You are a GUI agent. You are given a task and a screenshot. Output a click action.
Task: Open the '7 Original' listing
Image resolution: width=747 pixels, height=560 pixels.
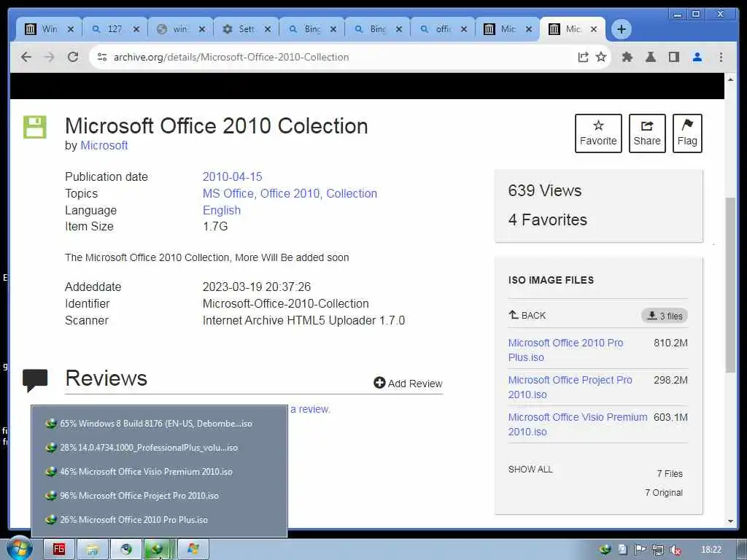pos(664,493)
